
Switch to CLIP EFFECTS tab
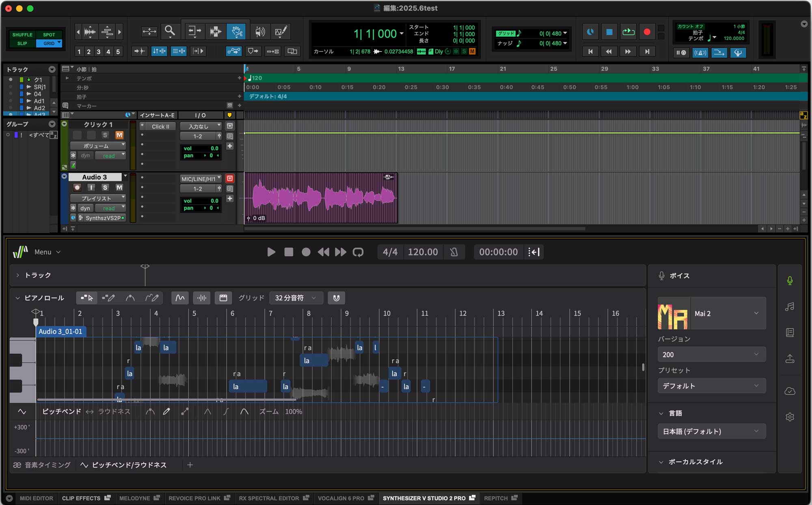[81, 499]
